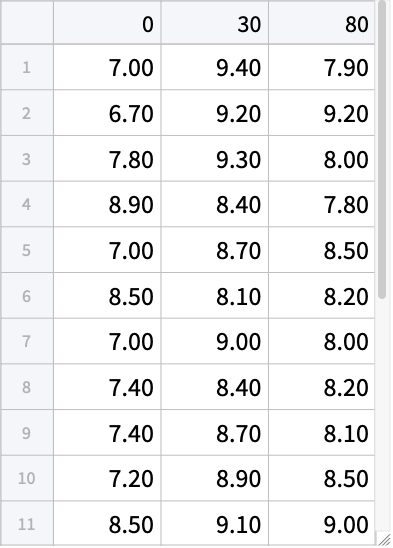Click the scrollbar track below the thumb
393x548 pixels.
(x=382, y=414)
